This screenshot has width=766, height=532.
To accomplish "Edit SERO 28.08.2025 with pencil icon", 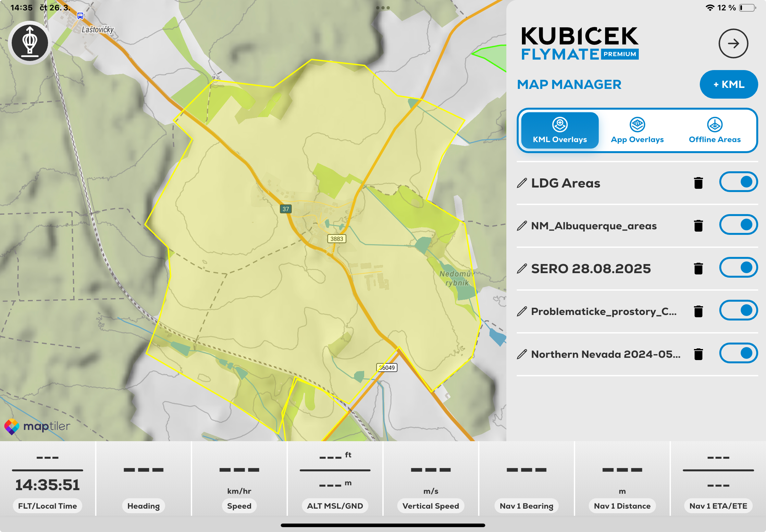I will coord(522,269).
